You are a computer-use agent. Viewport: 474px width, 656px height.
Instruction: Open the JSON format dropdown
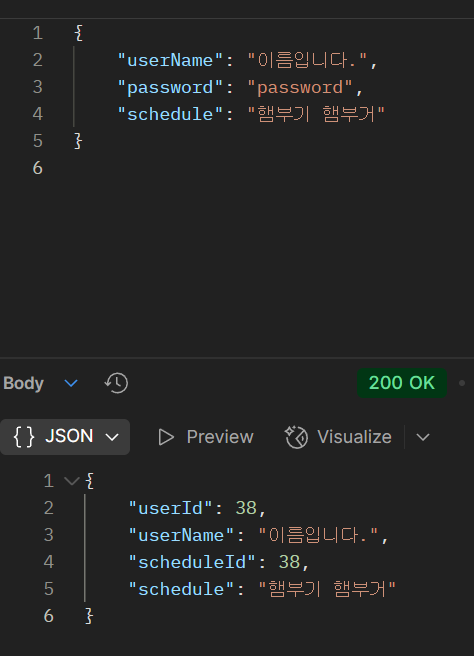[65, 437]
